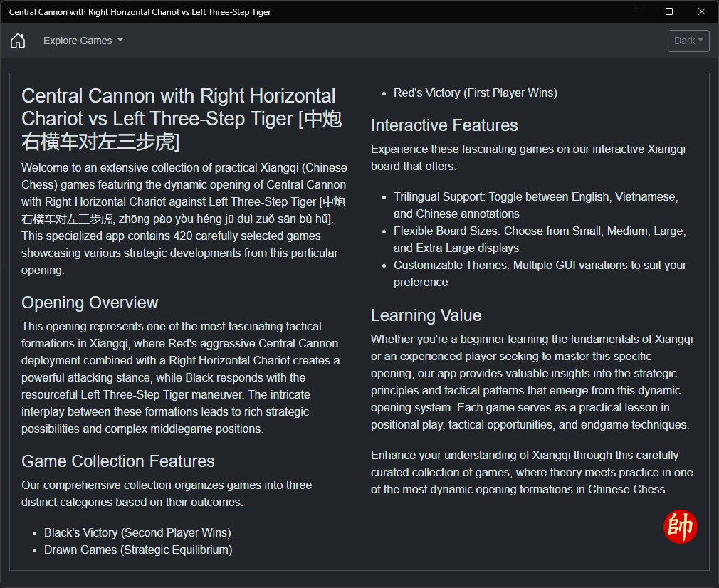Minimize the application window
719x588 pixels.
636,11
